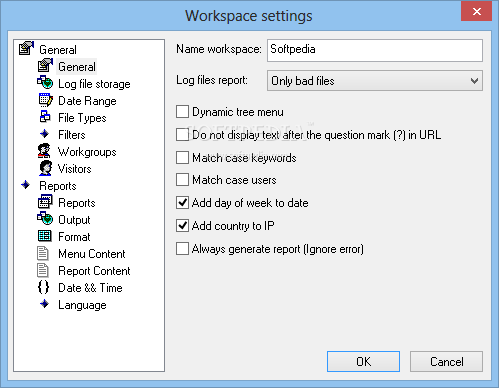Select the General sub-item label in tree

coord(77,67)
